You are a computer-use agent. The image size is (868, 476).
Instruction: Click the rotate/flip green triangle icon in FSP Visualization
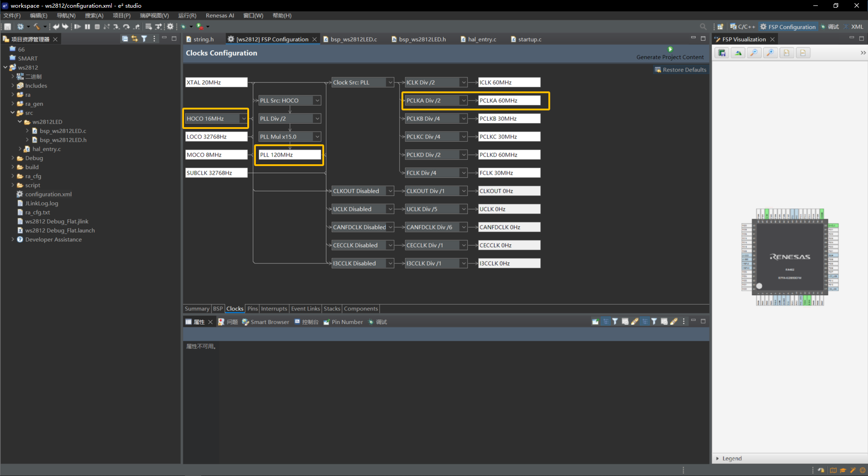[x=738, y=53]
